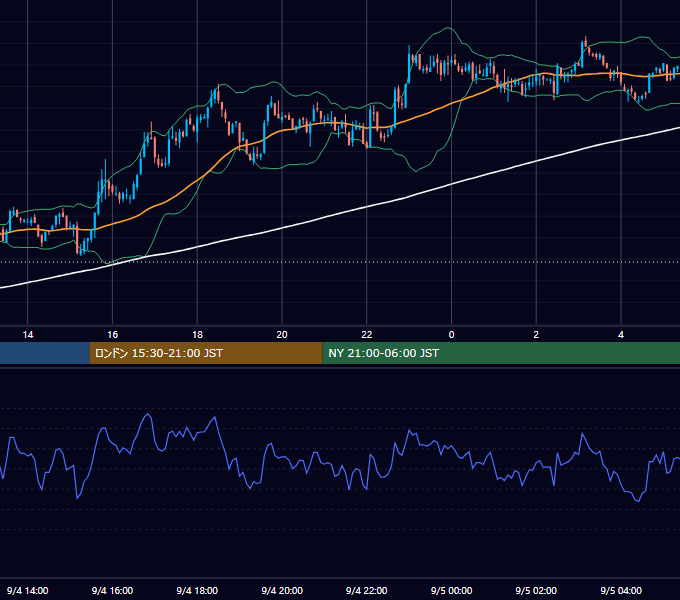Click the 9/4 14:00 time label
Image resolution: width=680 pixels, height=600 pixels.
(x=28, y=590)
